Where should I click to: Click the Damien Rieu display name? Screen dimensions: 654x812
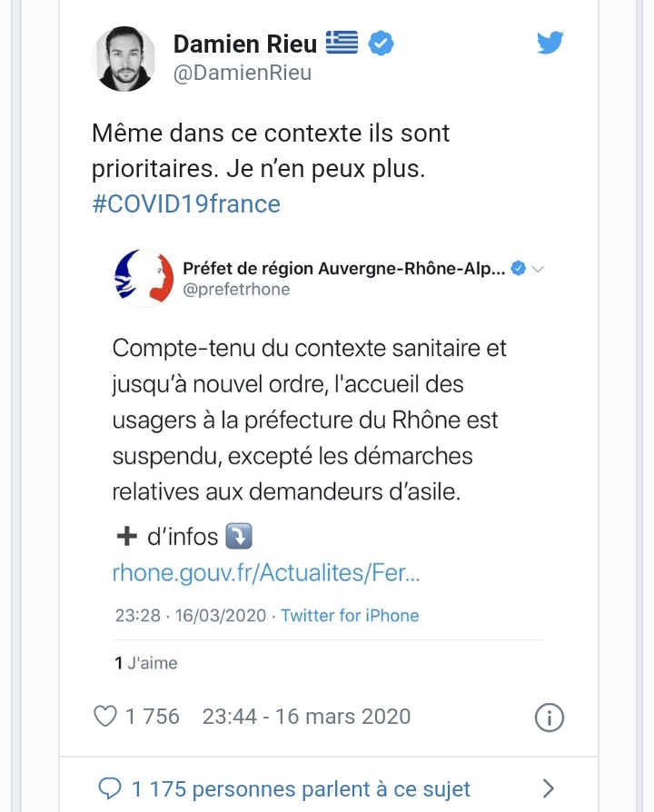point(243,43)
